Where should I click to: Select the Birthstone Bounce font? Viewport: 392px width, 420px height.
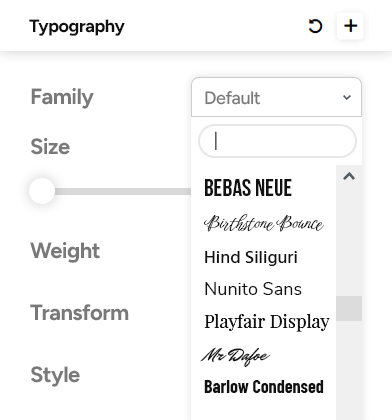tap(263, 223)
